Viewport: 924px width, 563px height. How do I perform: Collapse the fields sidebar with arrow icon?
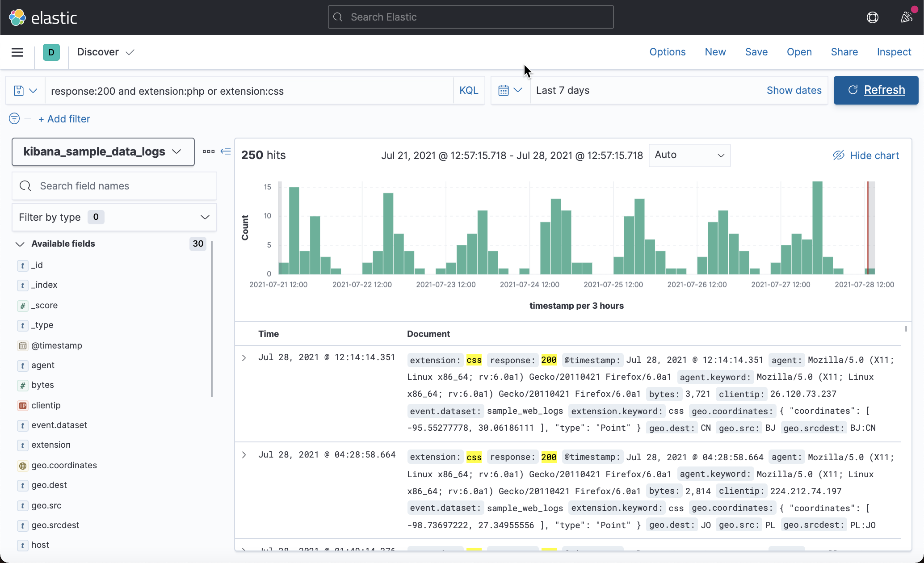[226, 151]
